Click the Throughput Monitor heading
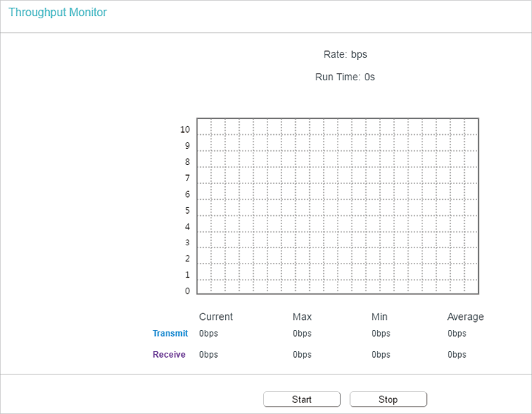 [x=57, y=12]
